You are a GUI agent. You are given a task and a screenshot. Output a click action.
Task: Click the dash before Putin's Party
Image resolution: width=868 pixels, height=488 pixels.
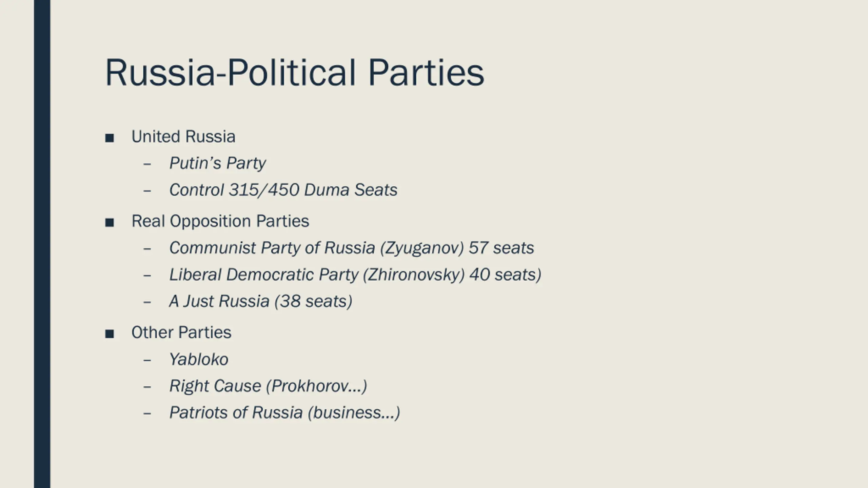[147, 164]
